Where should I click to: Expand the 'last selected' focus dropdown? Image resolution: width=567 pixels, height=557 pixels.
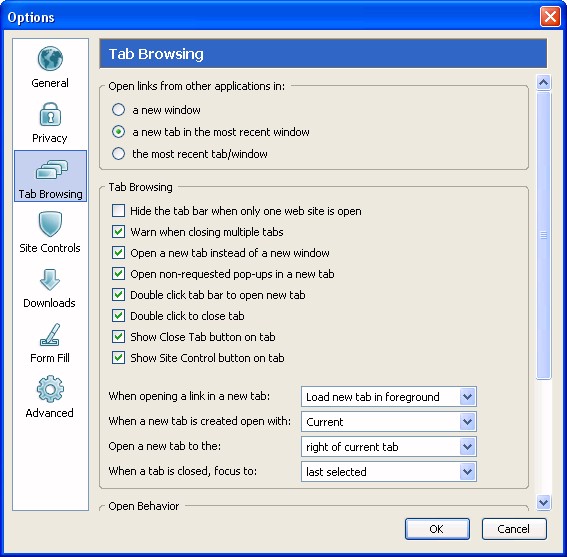389,471
